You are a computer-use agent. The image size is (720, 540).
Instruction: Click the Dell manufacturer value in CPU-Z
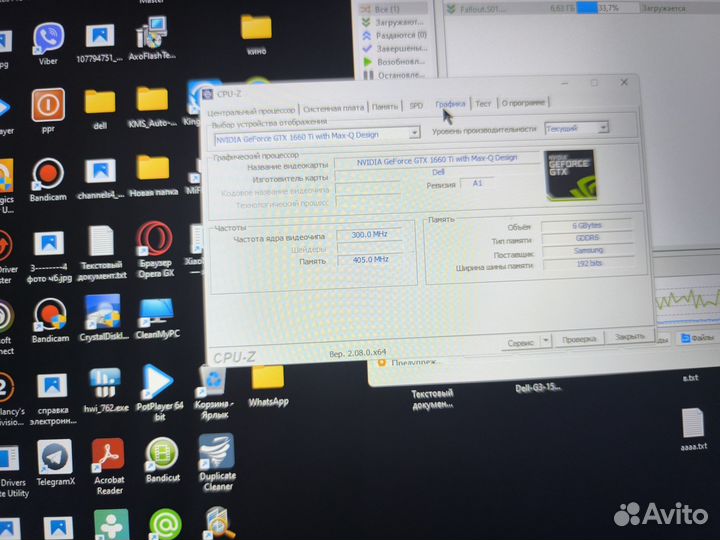click(437, 172)
